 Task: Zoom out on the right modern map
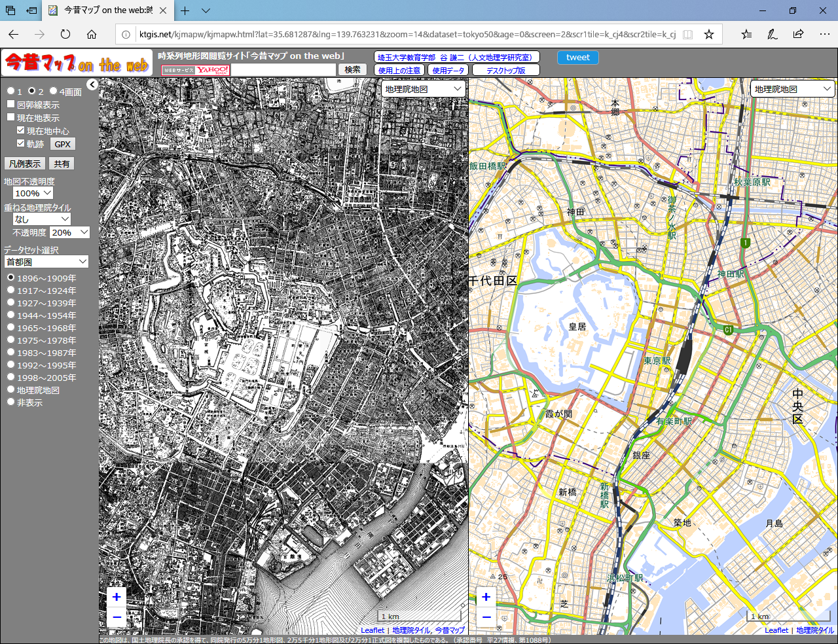pos(485,616)
